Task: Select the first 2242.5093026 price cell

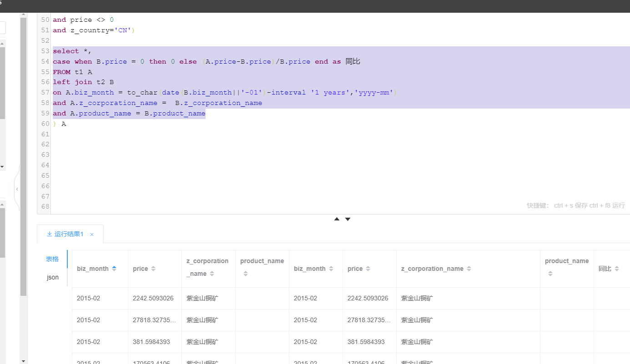Action: click(153, 299)
